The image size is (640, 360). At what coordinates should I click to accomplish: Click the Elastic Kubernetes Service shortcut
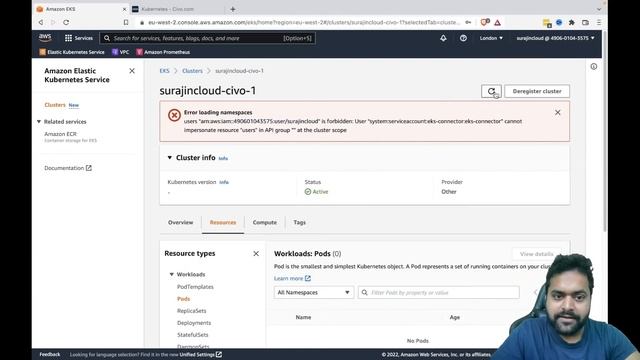[x=72, y=52]
